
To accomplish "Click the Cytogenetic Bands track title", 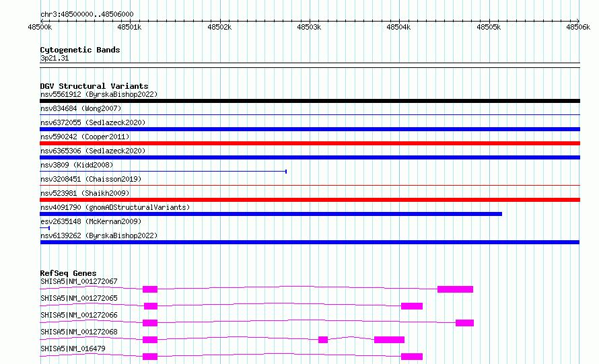I will coord(80,50).
